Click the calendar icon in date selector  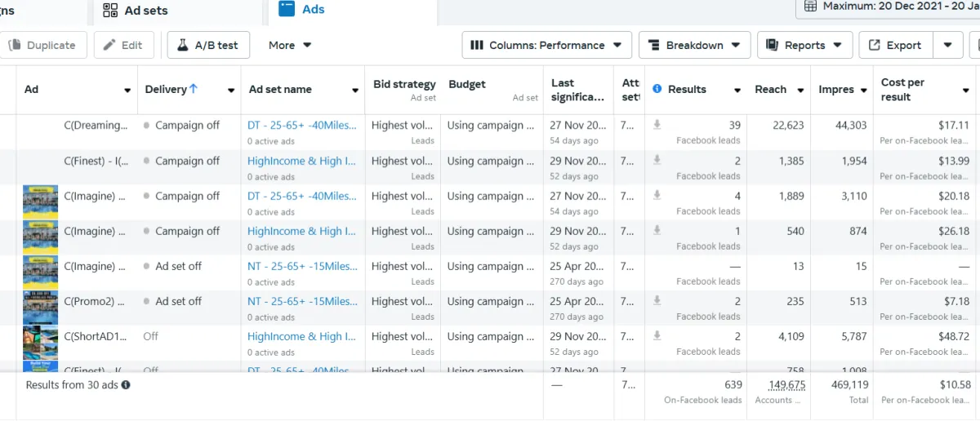[810, 7]
